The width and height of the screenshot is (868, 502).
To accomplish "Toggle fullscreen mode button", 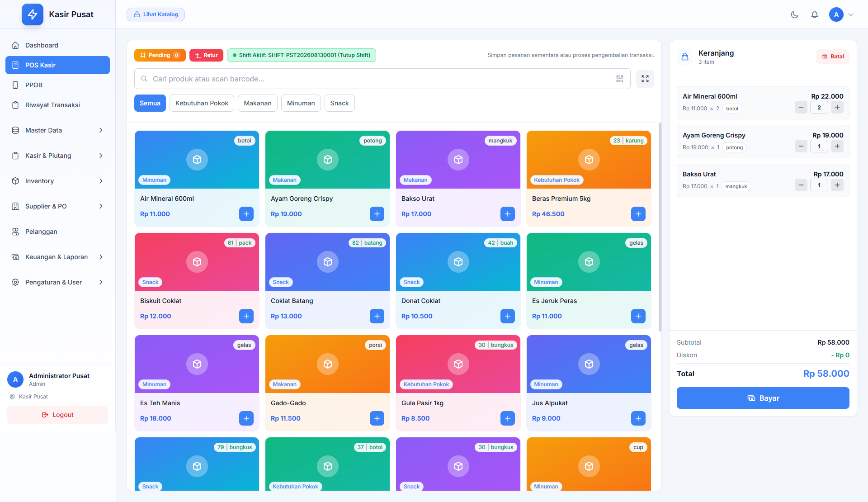I will point(645,79).
